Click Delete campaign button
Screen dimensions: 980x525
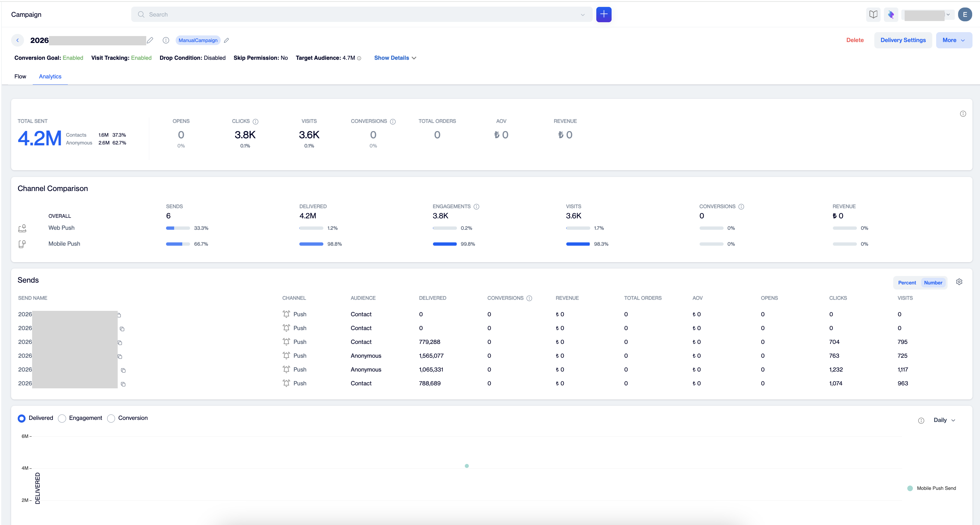click(855, 40)
